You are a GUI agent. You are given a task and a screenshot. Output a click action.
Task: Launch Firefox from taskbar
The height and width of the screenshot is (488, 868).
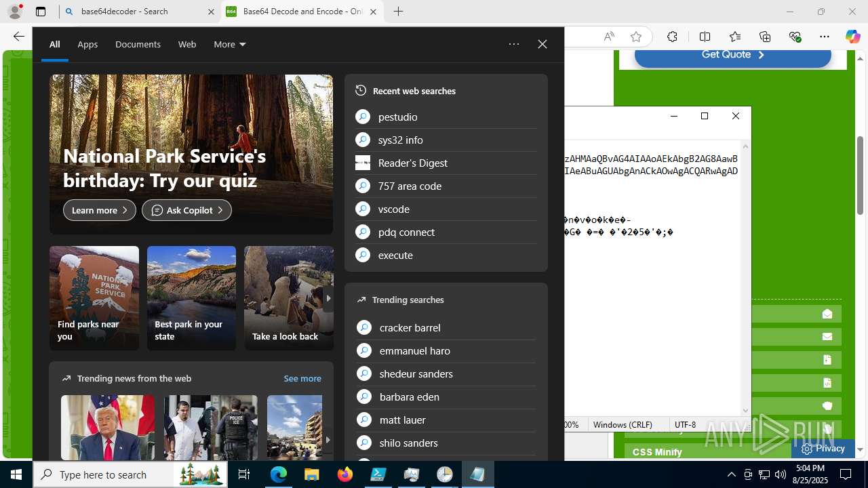(x=345, y=474)
